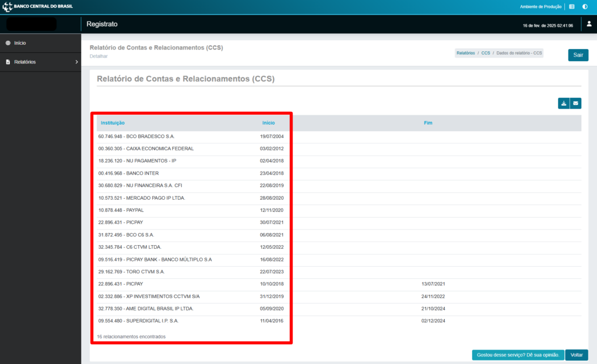Go to Relatórios in the breadcrumb

click(466, 53)
